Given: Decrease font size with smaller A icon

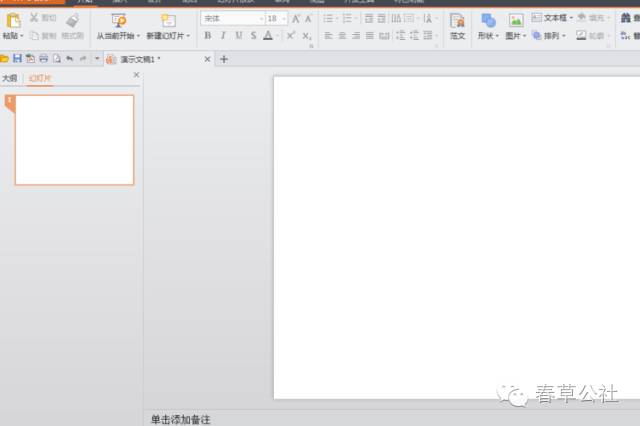Looking at the screenshot, I should (308, 19).
